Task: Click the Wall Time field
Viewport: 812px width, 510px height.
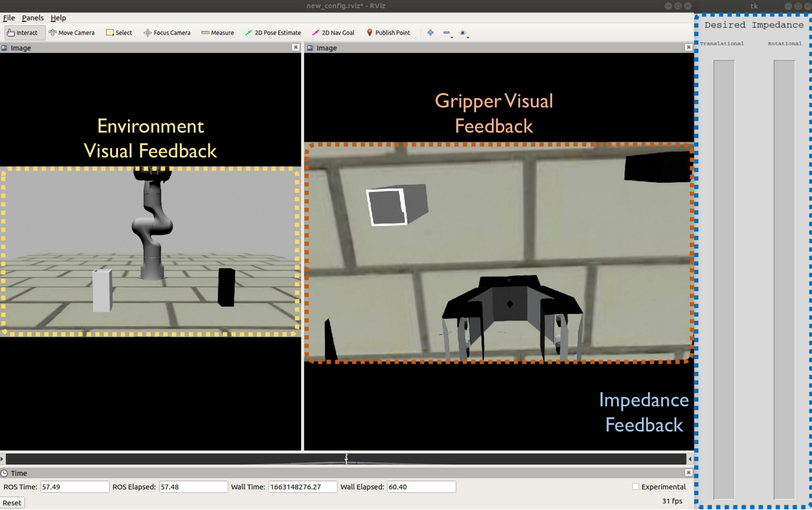Action: 303,487
